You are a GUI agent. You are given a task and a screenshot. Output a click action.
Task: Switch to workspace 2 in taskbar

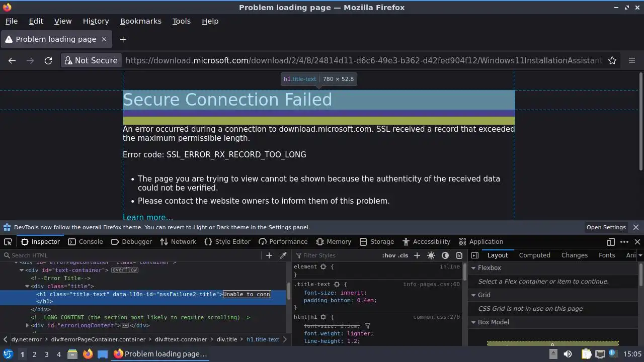point(34,354)
